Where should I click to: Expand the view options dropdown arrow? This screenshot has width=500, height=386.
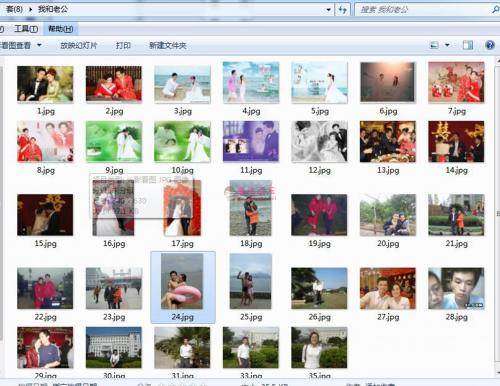pyautogui.click(x=447, y=45)
